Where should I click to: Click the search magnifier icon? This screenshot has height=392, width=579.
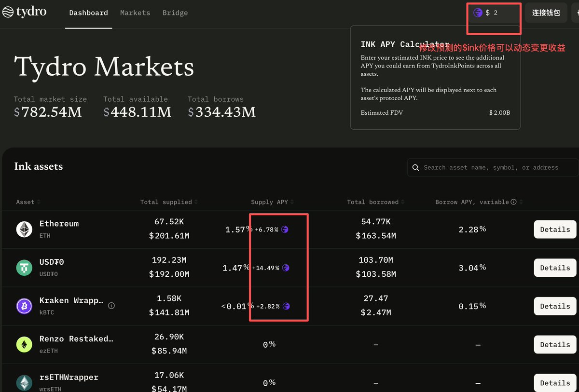pos(416,168)
